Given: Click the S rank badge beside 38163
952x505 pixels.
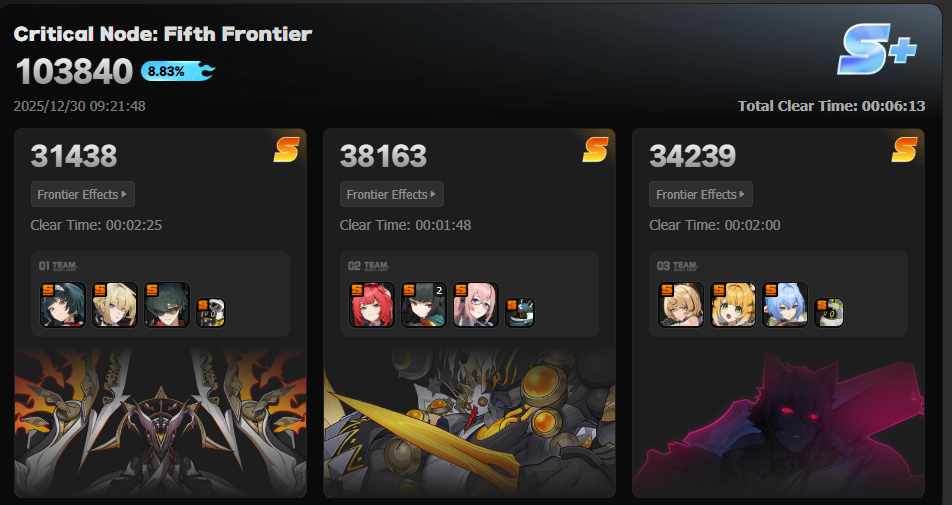Looking at the screenshot, I should tap(595, 150).
